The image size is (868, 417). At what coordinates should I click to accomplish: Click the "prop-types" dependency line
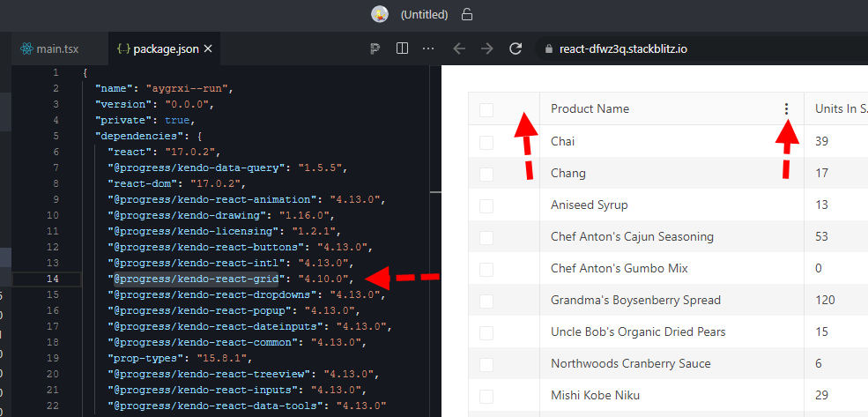pyautogui.click(x=181, y=358)
